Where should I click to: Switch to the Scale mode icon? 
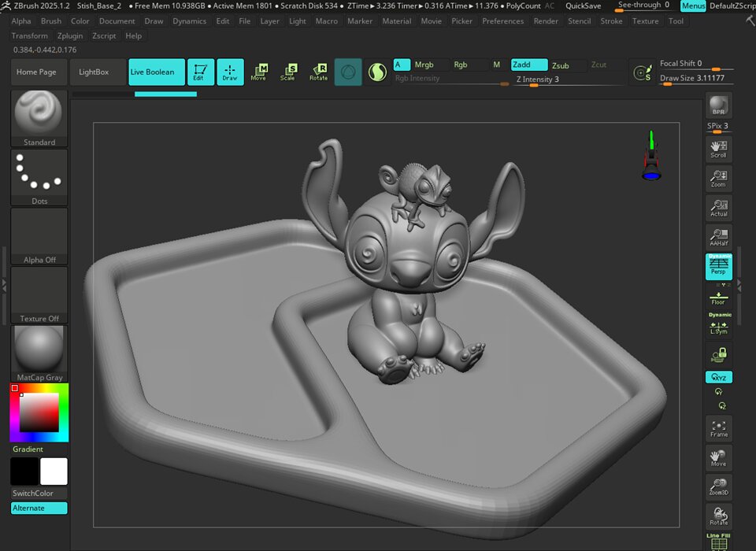pos(288,72)
